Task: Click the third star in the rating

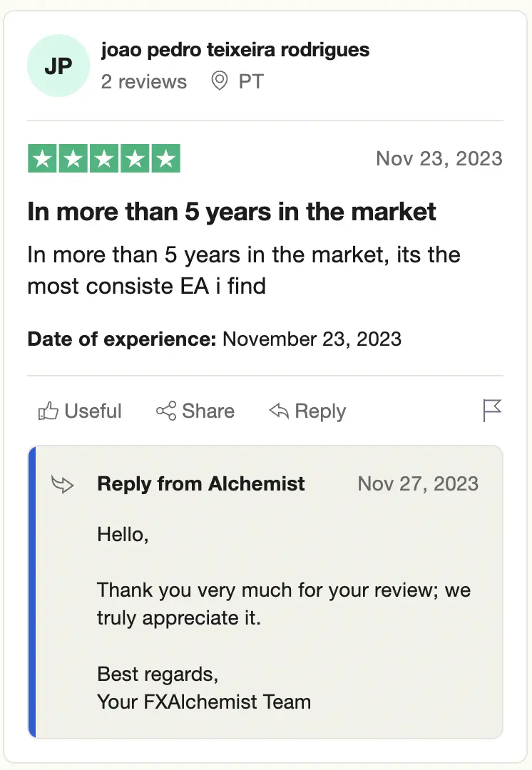Action: [x=104, y=158]
